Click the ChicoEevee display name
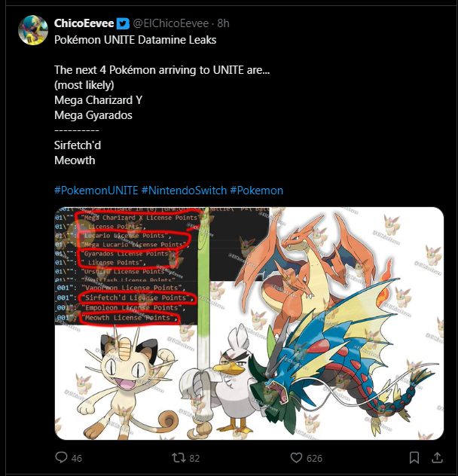This screenshot has height=476, width=458. pyautogui.click(x=84, y=23)
